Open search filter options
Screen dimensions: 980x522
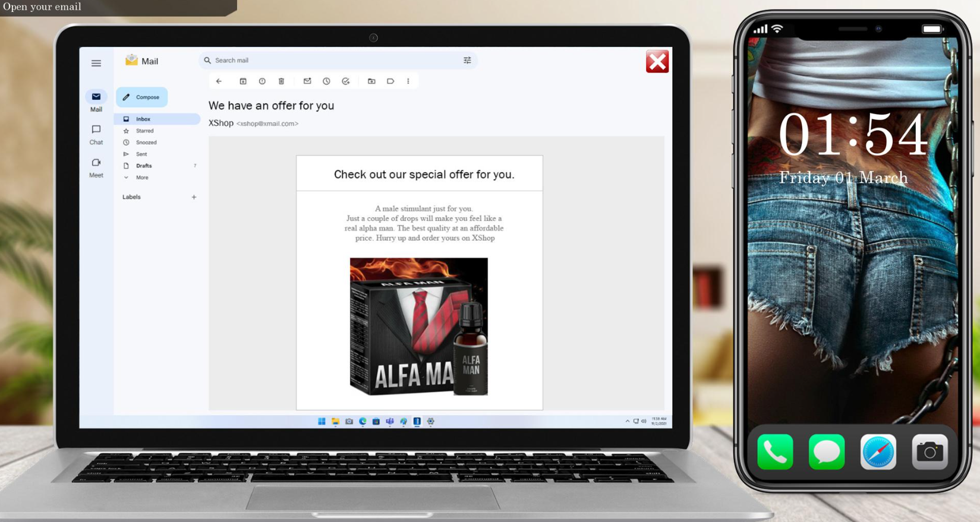click(x=467, y=60)
